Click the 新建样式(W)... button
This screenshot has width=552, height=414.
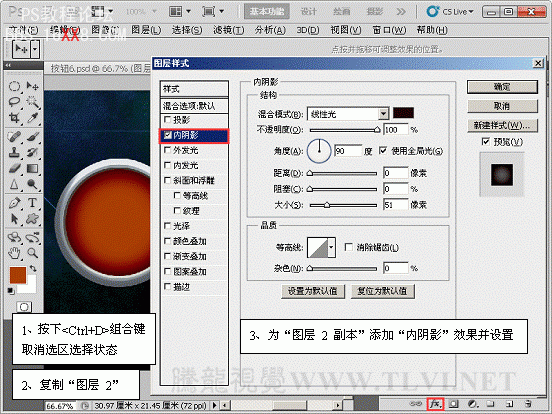(502, 125)
